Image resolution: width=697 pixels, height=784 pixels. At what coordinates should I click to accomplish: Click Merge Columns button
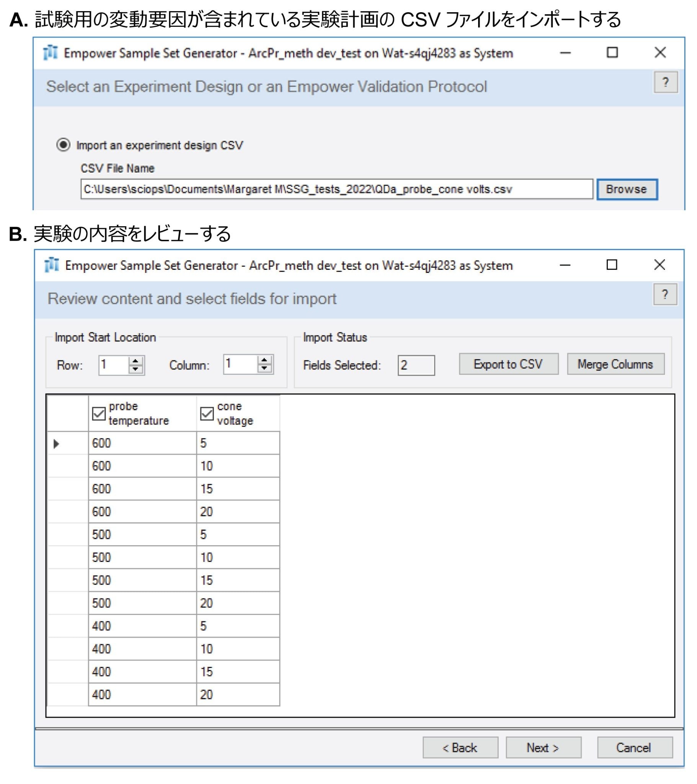[x=616, y=364]
